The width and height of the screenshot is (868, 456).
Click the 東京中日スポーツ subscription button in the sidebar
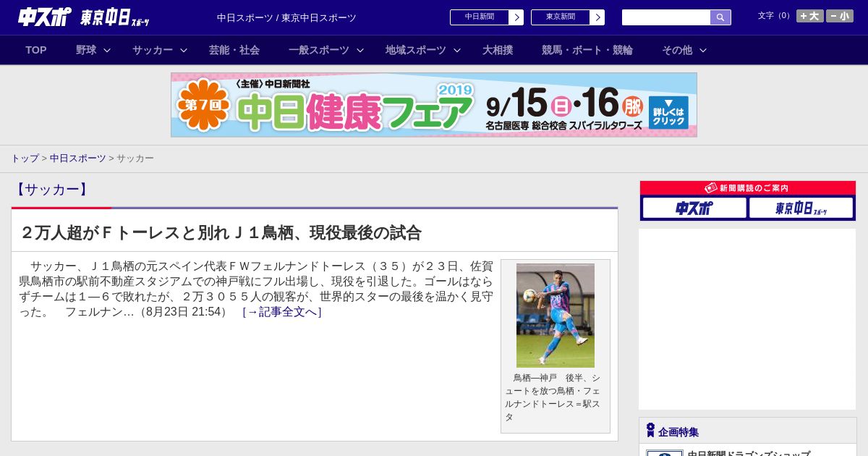pos(801,208)
